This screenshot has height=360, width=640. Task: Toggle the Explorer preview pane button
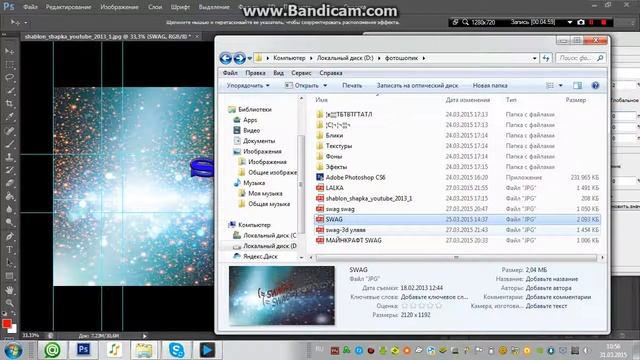(x=577, y=85)
